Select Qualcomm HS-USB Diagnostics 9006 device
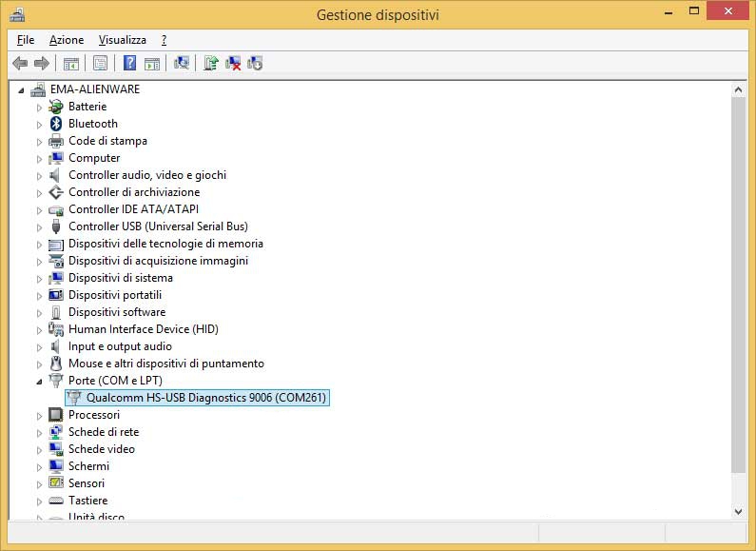This screenshot has width=756, height=551. tap(206, 398)
